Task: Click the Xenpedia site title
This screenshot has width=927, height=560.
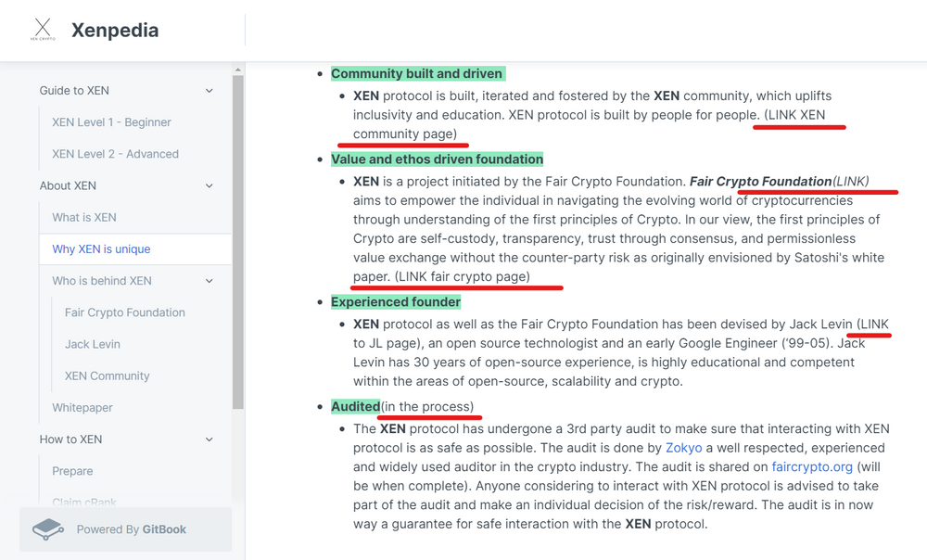Action: [115, 31]
